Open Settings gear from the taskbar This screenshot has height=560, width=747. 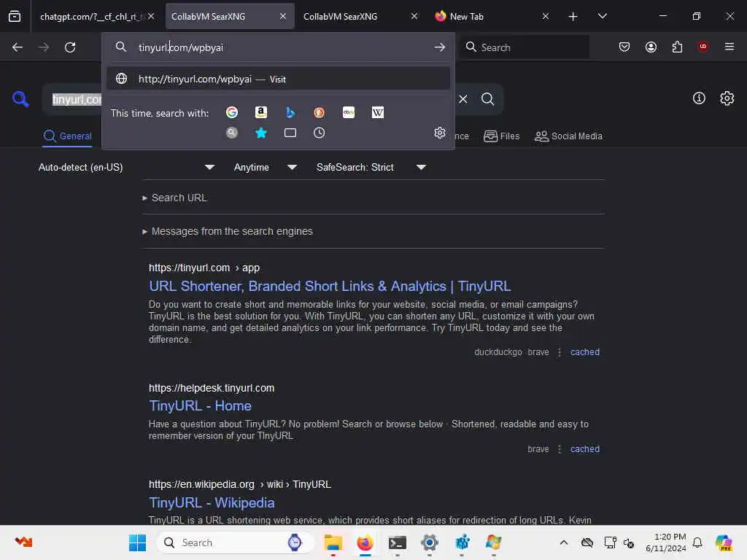(x=429, y=542)
